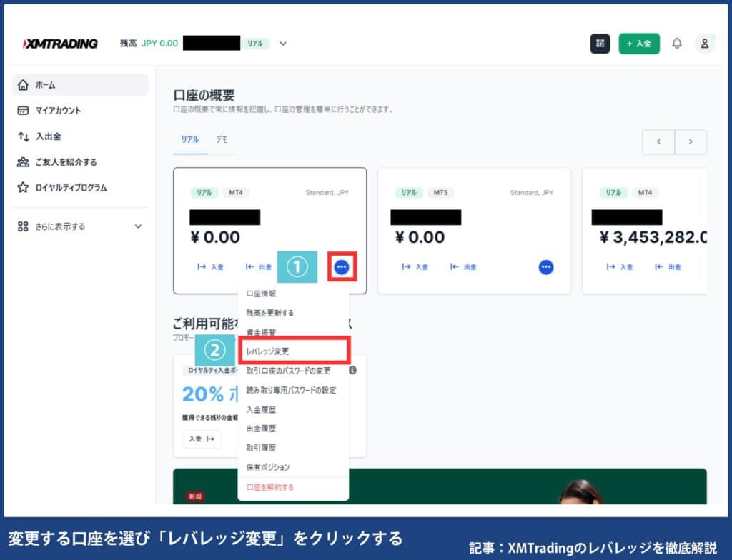Select the リアル tab
The image size is (732, 560).
point(189,140)
